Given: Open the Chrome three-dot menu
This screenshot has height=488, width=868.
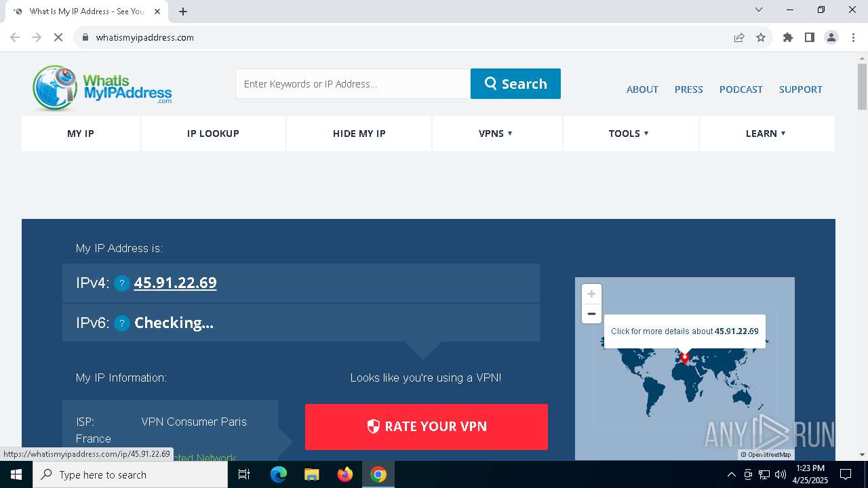Looking at the screenshot, I should click(x=854, y=37).
